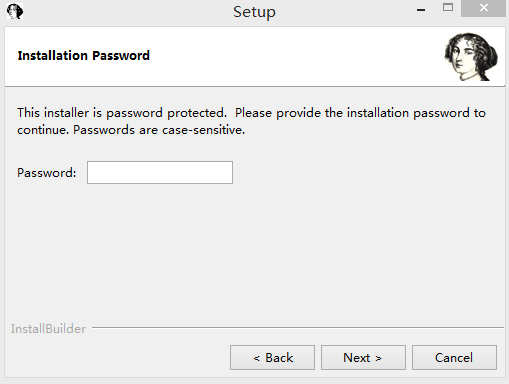
Task: Click the portrait icon in the title bar
Action: 15,11
